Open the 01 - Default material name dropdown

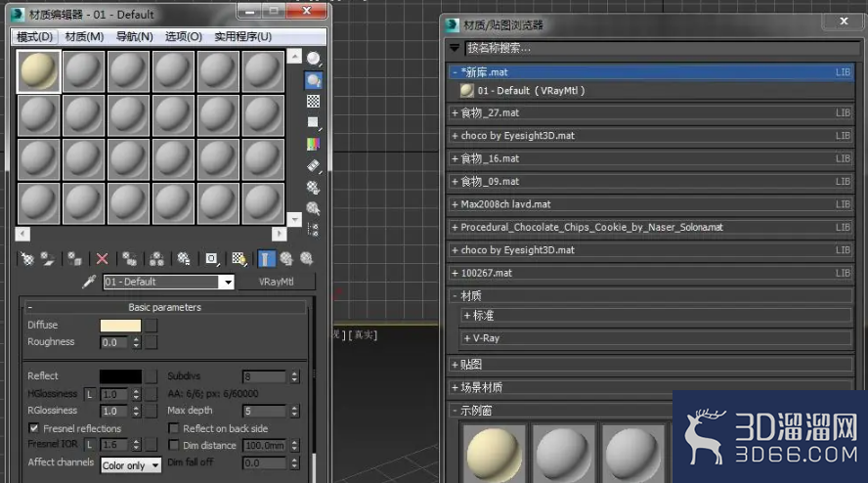click(x=228, y=282)
